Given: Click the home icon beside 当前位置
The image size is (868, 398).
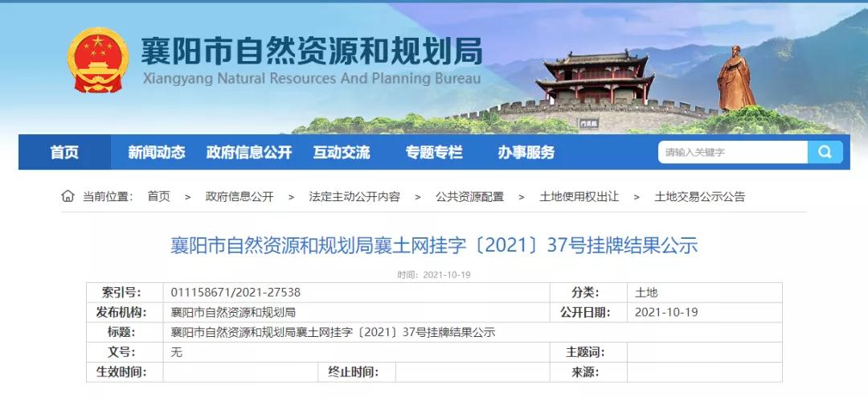Looking at the screenshot, I should pyautogui.click(x=68, y=196).
